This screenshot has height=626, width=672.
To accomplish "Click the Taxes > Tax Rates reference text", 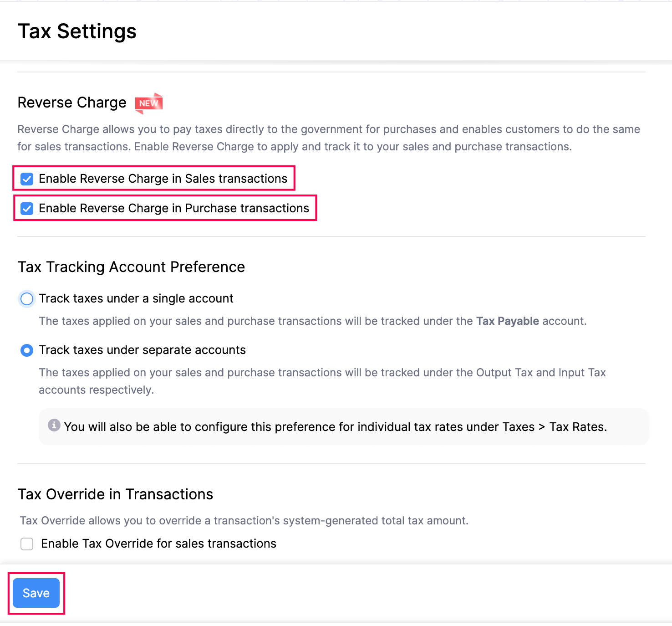I will [x=555, y=427].
